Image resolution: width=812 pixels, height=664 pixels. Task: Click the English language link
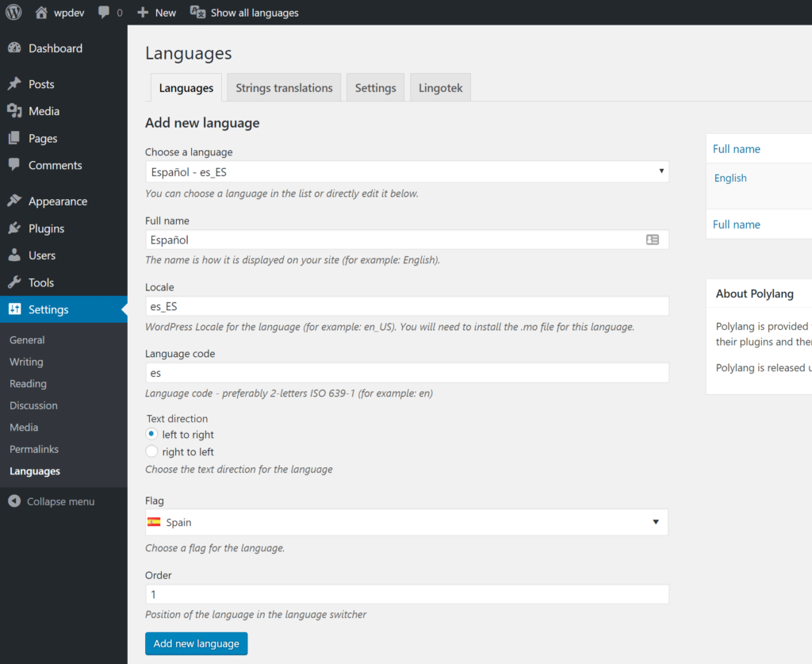[730, 178]
